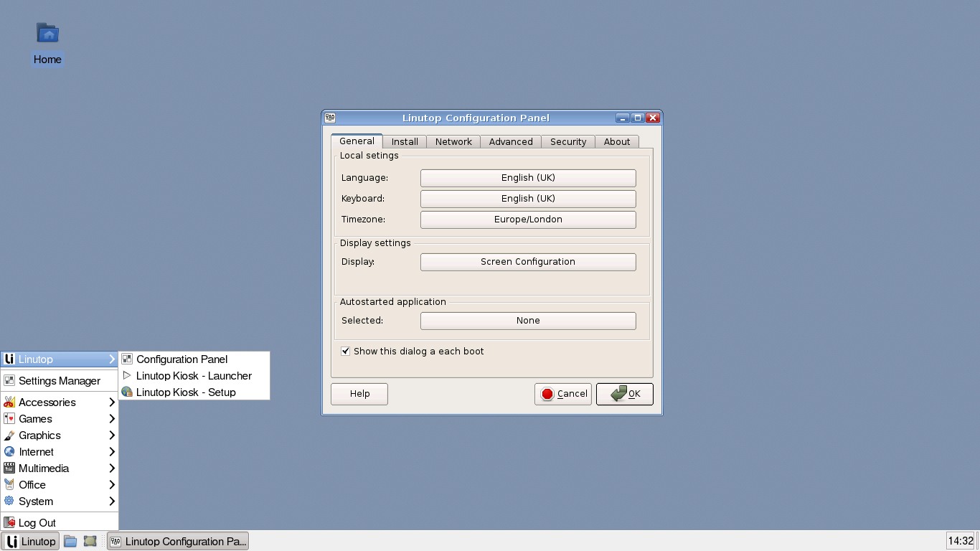Image resolution: width=980 pixels, height=551 pixels.
Task: Toggle Show this dialog at each boot
Action: tap(413, 352)
